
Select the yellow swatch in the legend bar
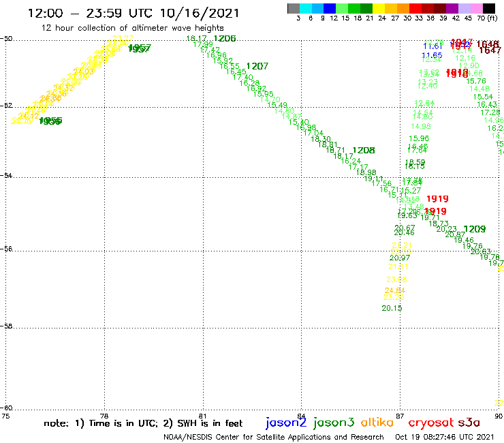click(379, 8)
